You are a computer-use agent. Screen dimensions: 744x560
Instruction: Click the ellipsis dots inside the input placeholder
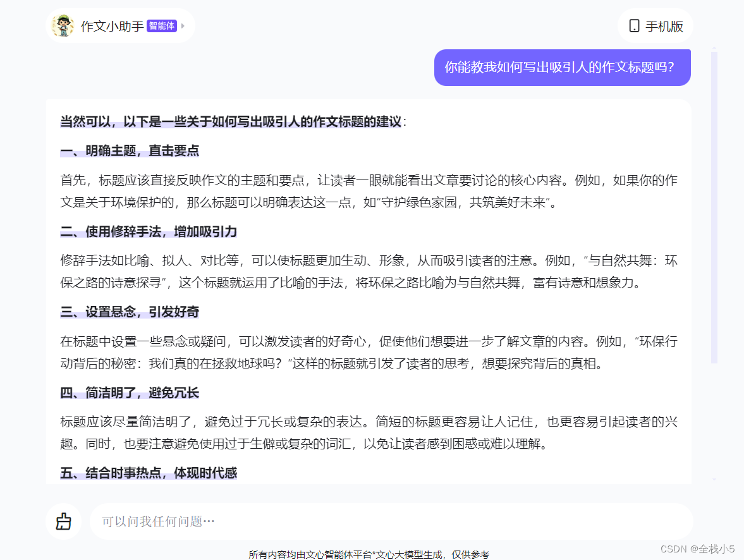209,521
